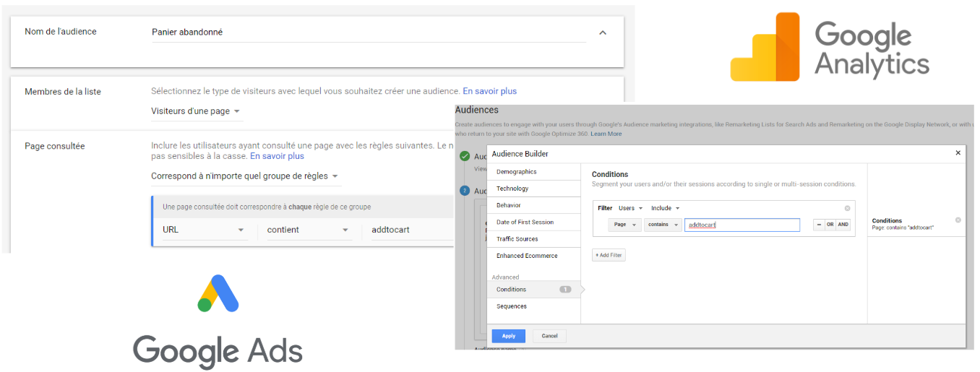
Task: Select the Technology section in Audience Builder
Action: point(534,189)
